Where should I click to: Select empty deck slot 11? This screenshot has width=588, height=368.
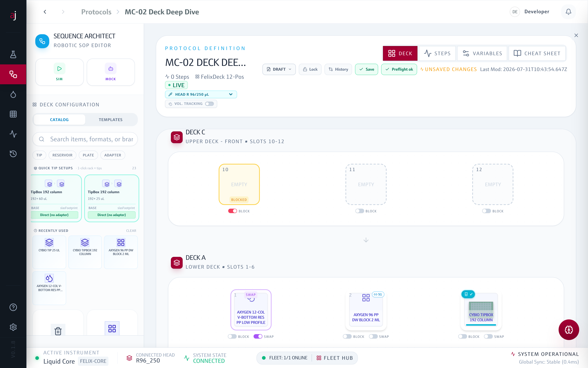coord(366,184)
